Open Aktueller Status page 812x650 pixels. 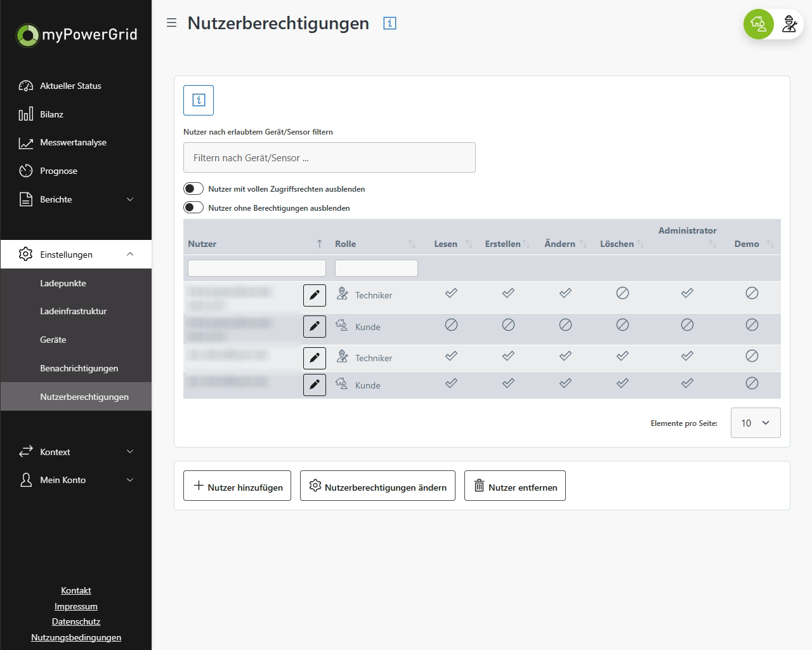click(x=76, y=86)
